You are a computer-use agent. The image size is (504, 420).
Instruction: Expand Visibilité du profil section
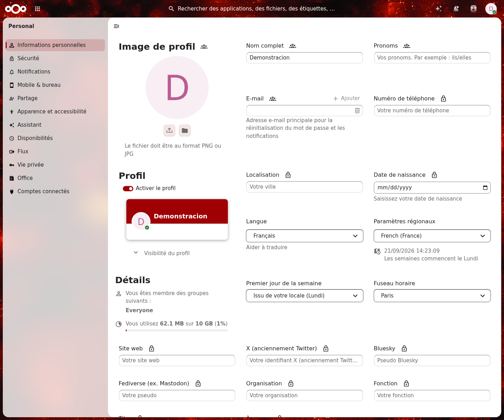tap(161, 253)
